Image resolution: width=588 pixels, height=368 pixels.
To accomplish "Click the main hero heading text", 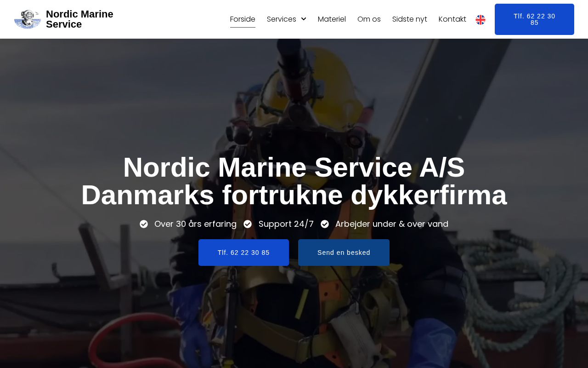I will (x=294, y=181).
